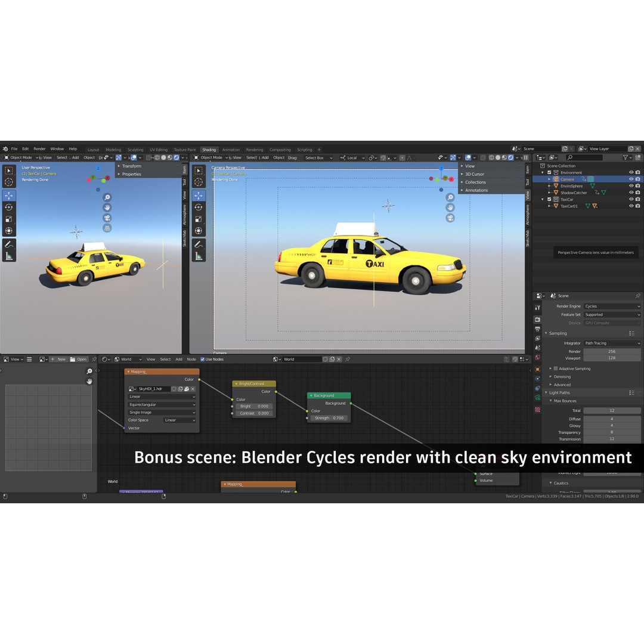644x644 pixels.
Task: Click outliner search field
Action: pos(585,157)
